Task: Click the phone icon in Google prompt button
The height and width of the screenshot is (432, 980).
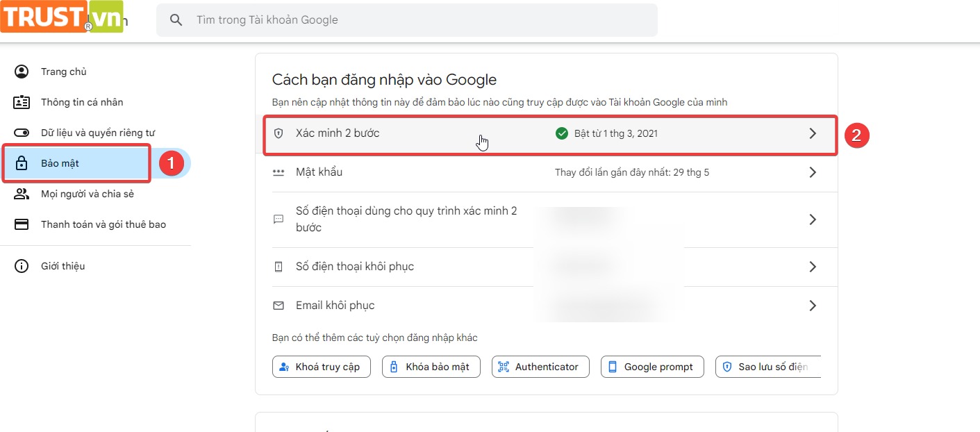Action: (x=613, y=367)
